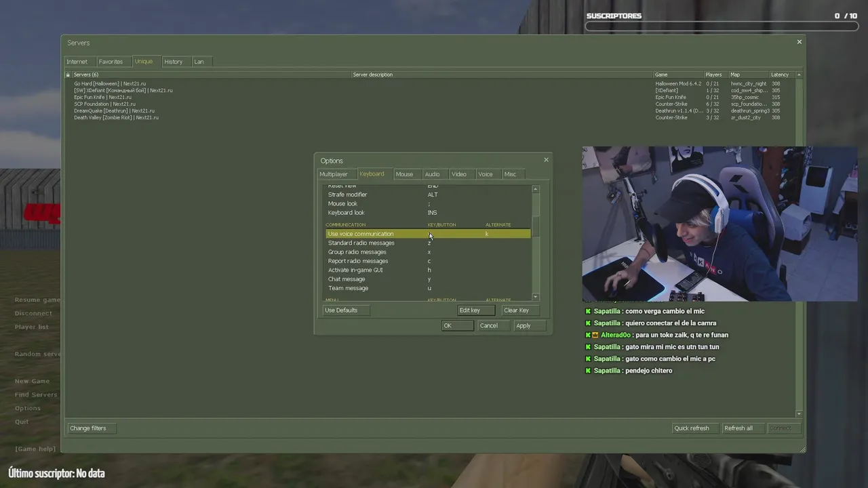
Task: Click New Game in main menu
Action: click(x=32, y=381)
